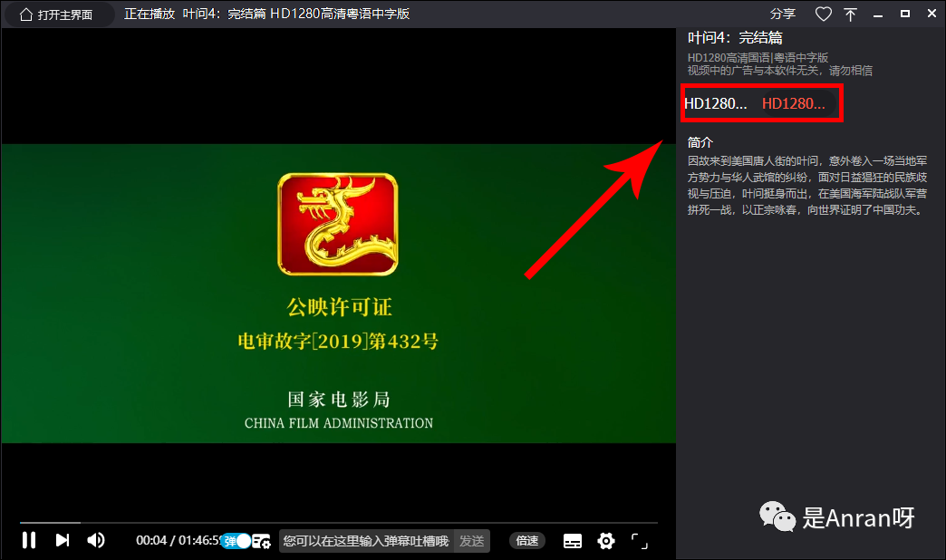Pin window on top with arrow icon
The width and height of the screenshot is (946, 560).
851,14
